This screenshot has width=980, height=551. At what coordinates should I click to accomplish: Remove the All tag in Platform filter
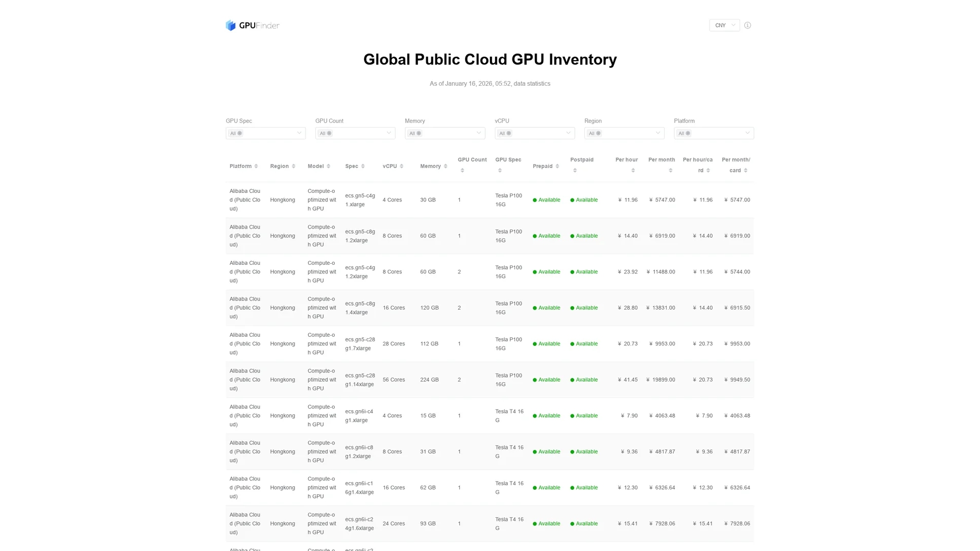pos(688,133)
